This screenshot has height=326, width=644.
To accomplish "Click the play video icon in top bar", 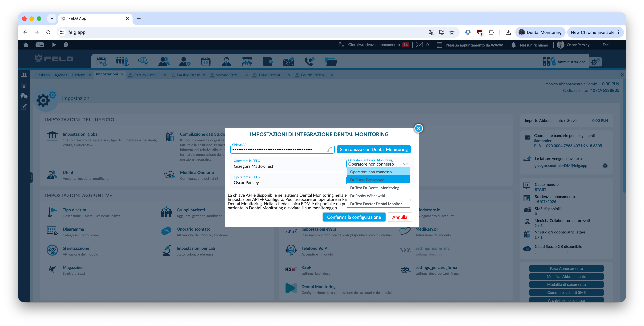I will point(54,45).
